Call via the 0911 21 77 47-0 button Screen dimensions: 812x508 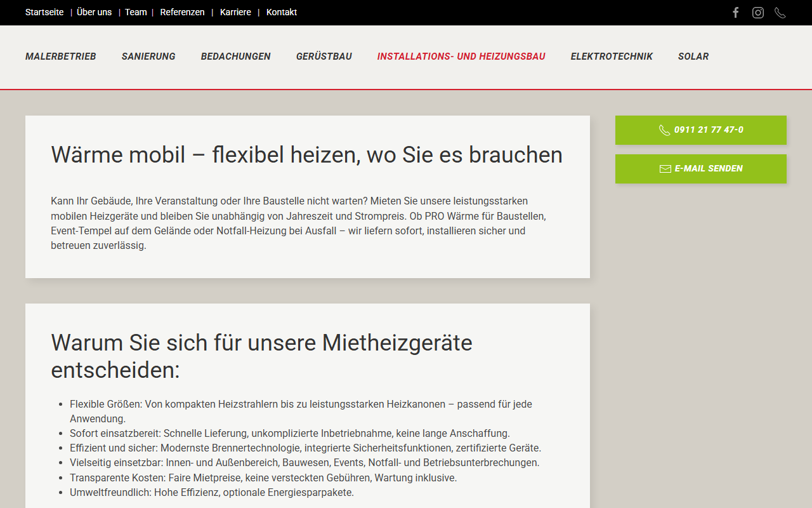(x=701, y=130)
